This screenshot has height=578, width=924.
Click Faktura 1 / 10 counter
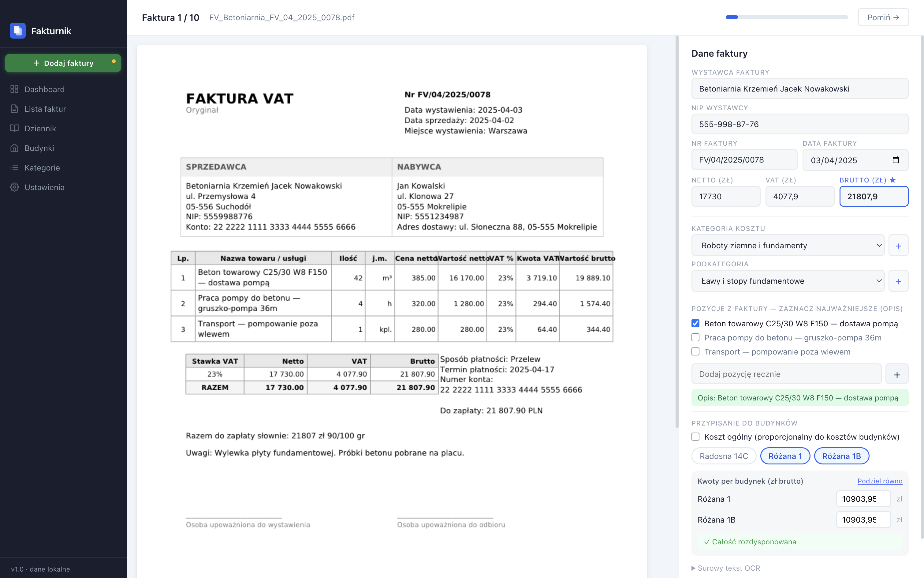[x=171, y=17]
